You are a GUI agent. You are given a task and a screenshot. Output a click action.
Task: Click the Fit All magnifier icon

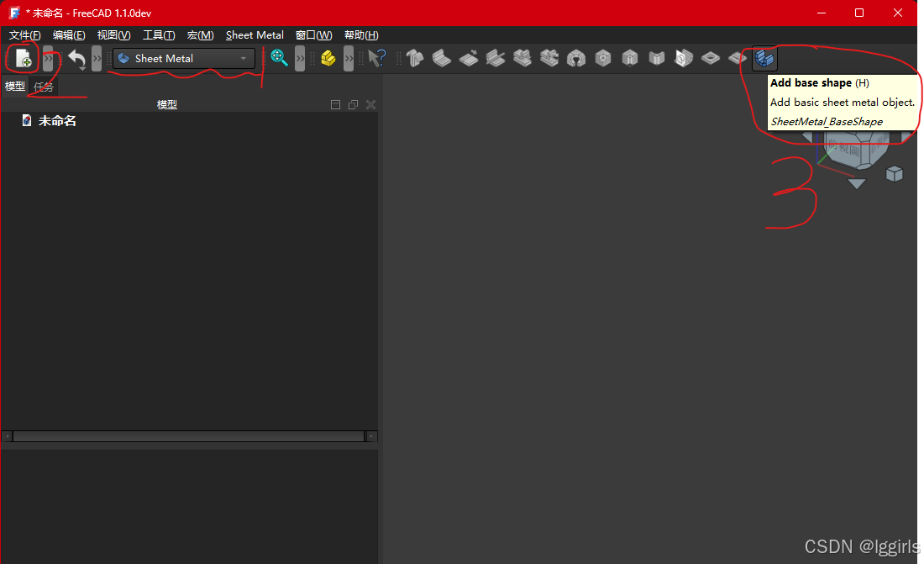[279, 58]
